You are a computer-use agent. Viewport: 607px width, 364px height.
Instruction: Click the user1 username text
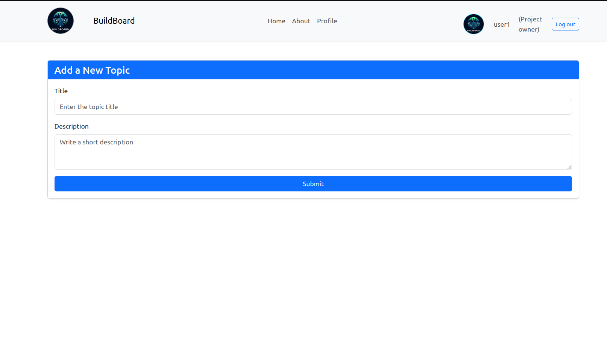coord(502,24)
